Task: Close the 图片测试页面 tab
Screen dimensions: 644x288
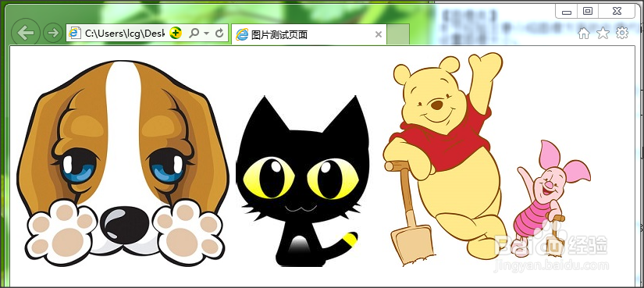Action: tap(379, 35)
